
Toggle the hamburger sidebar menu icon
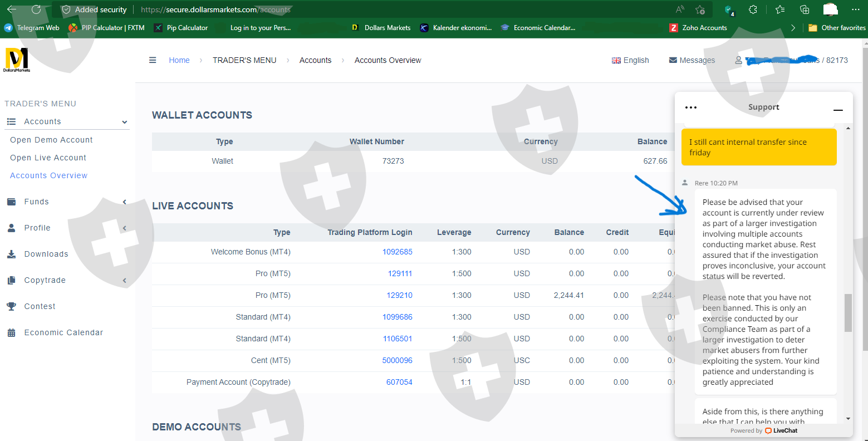pos(153,60)
